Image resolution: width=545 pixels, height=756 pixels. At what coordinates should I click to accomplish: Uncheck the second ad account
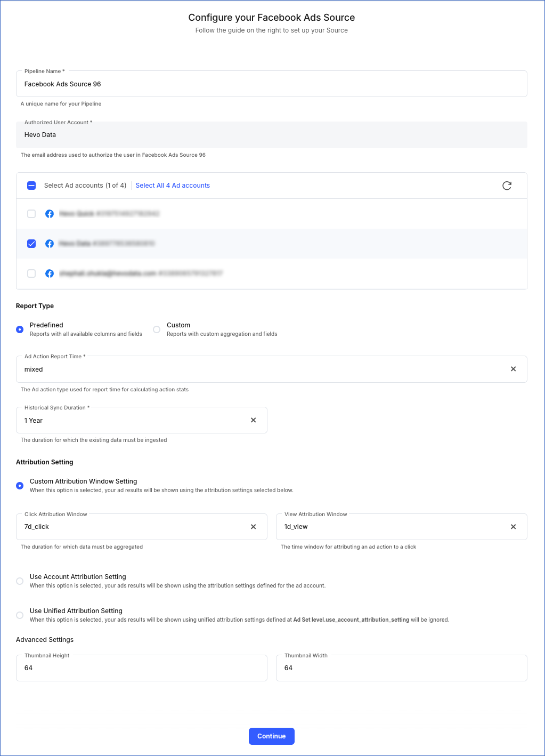pos(31,244)
